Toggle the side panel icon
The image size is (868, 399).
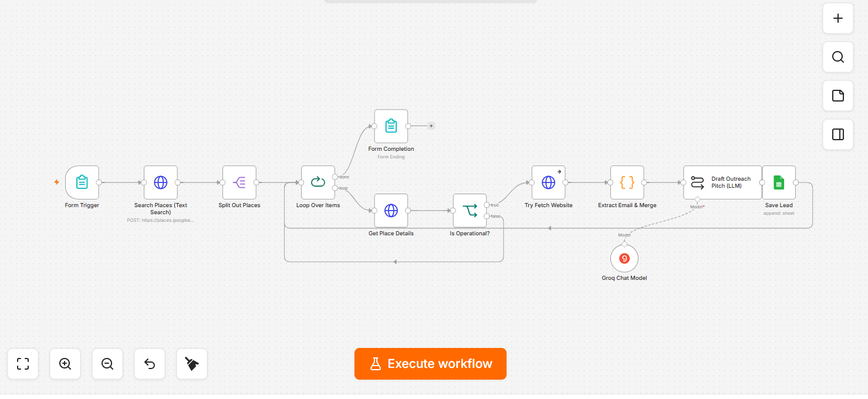pos(838,134)
